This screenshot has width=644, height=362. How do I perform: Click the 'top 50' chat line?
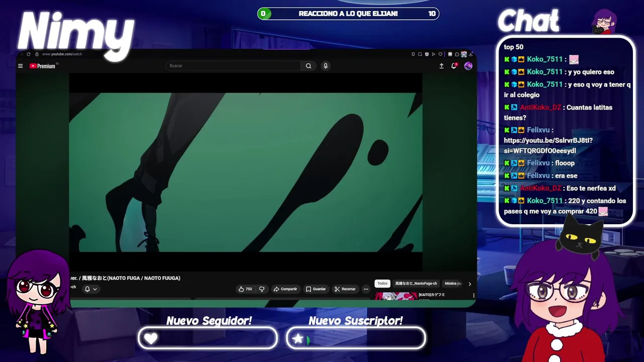pos(514,47)
